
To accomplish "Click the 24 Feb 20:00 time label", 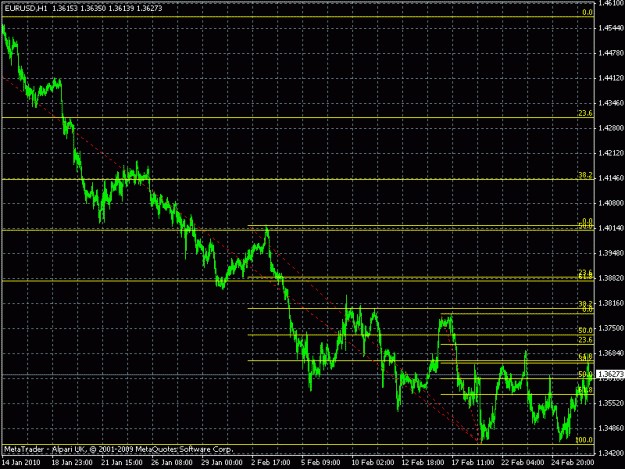I will [x=573, y=463].
